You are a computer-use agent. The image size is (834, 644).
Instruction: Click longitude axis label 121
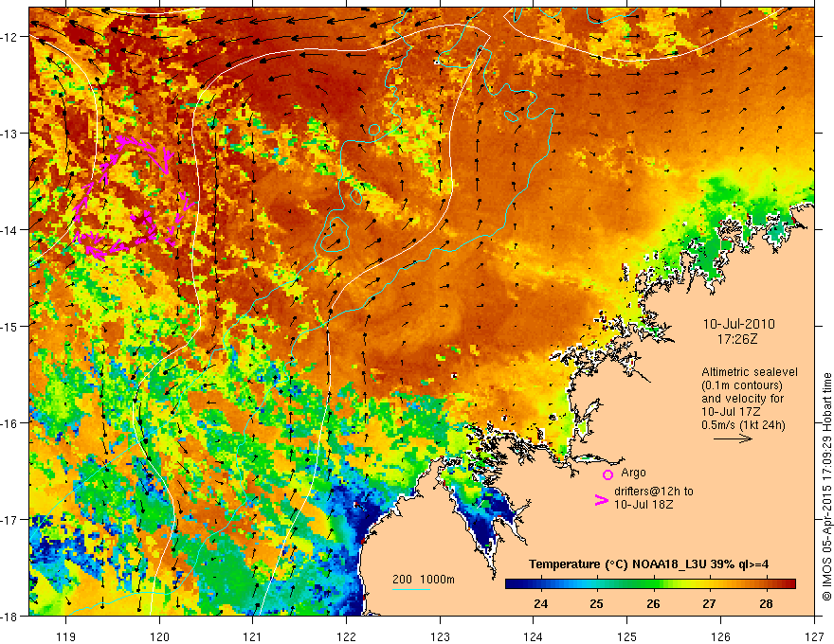(x=253, y=636)
